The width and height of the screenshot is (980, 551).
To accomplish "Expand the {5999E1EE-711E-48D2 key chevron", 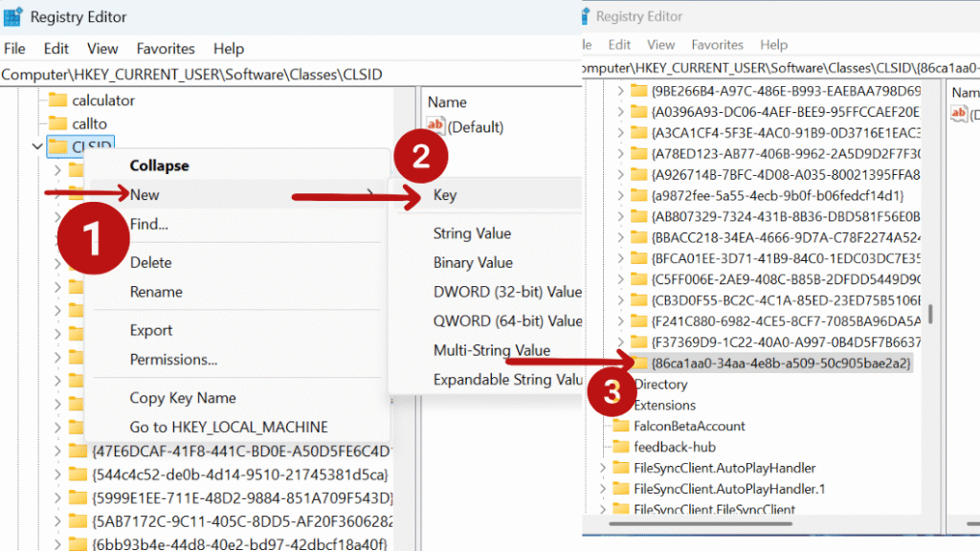I will point(57,497).
